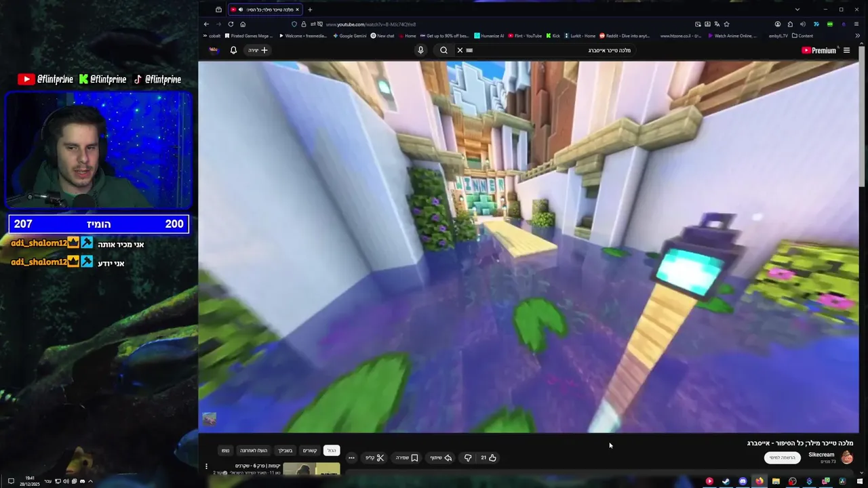Screen dimensions: 868x488
Task: Open the Google Gemini bookmark
Action: tap(350, 36)
